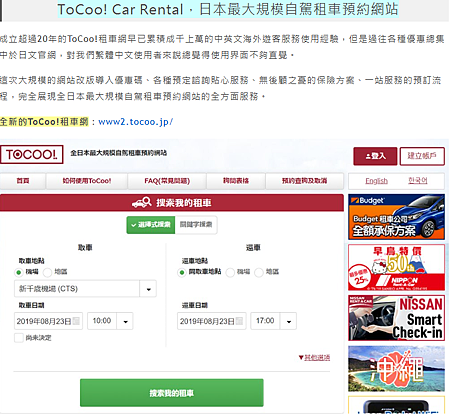The width and height of the screenshot is (450, 419).
Task: Open the pickup date calendar icon
Action: tap(76, 321)
